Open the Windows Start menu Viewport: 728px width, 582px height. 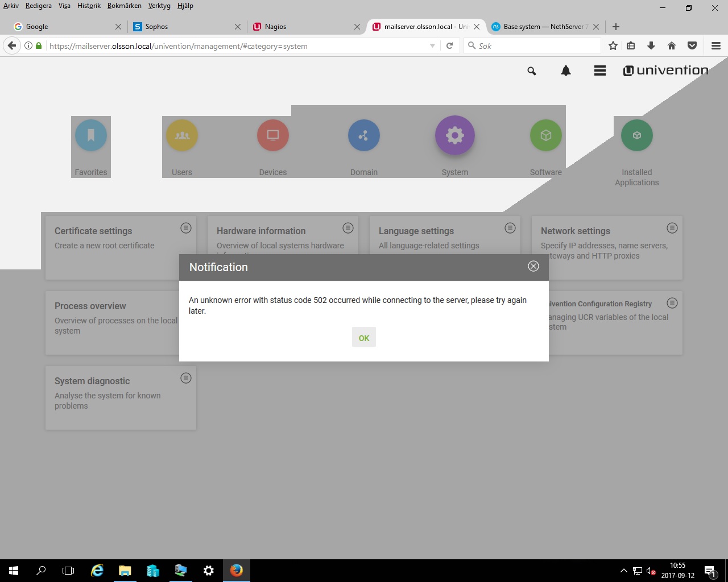(14, 571)
